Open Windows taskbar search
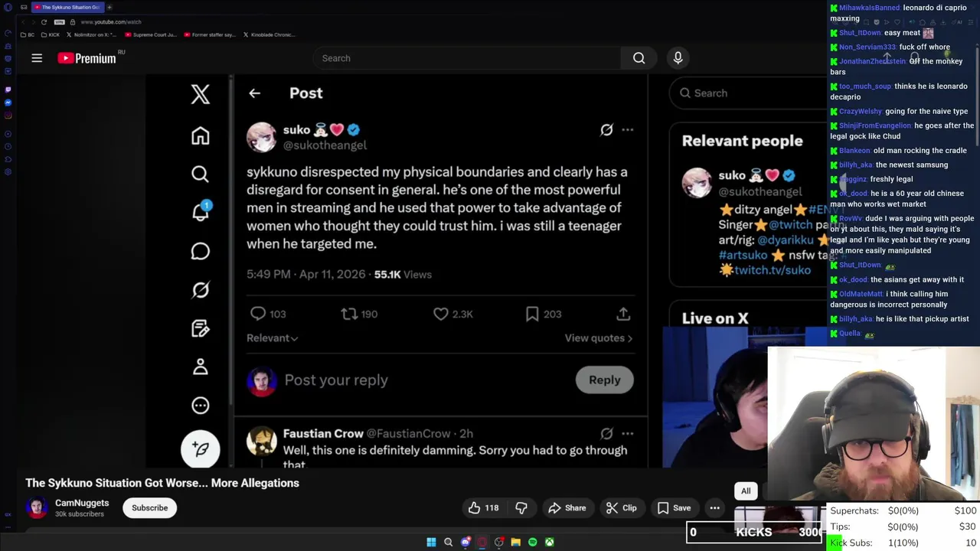980x551 pixels. pyautogui.click(x=448, y=542)
